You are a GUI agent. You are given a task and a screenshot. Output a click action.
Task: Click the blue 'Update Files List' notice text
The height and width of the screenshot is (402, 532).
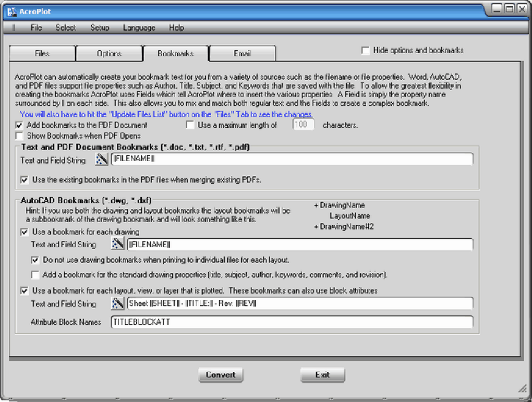pos(166,114)
